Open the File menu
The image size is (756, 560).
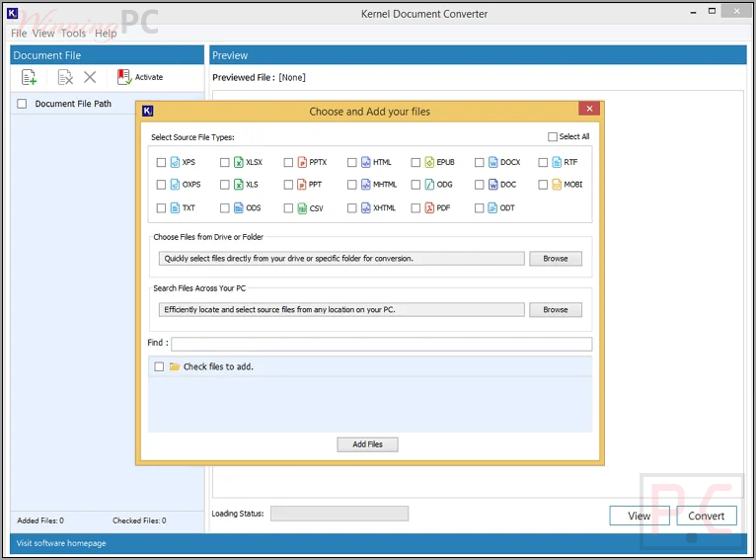coord(19,34)
